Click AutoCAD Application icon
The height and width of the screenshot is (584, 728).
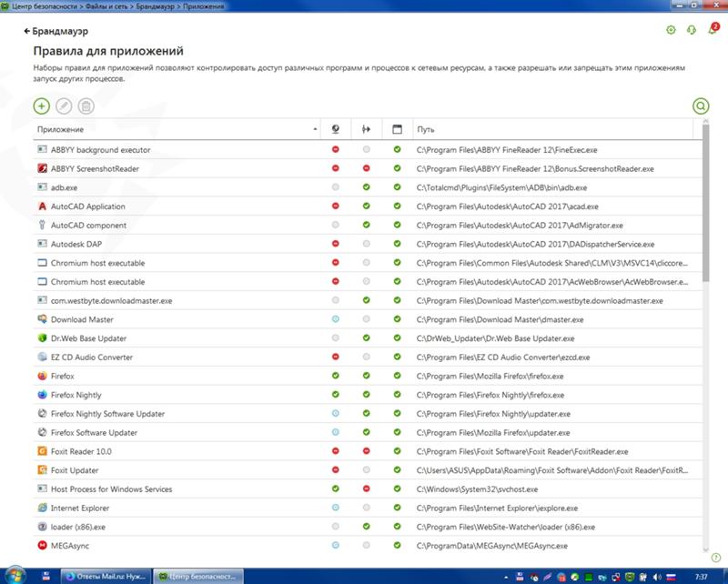(x=42, y=206)
